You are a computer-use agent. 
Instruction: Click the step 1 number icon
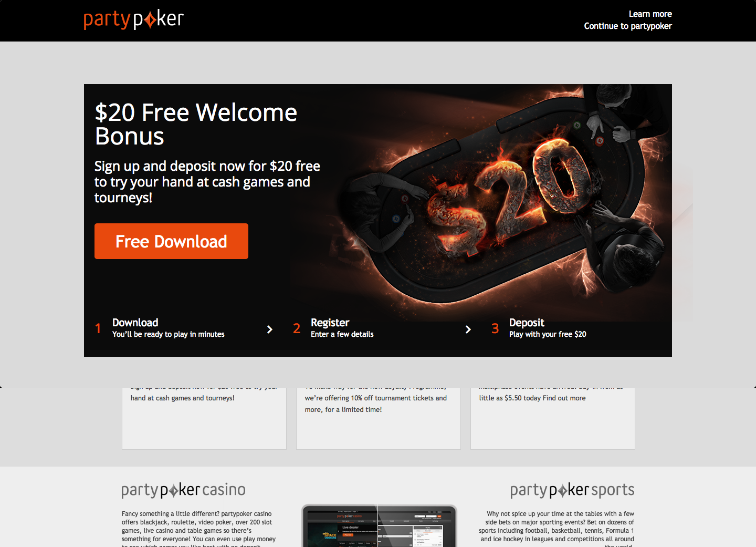coord(98,328)
